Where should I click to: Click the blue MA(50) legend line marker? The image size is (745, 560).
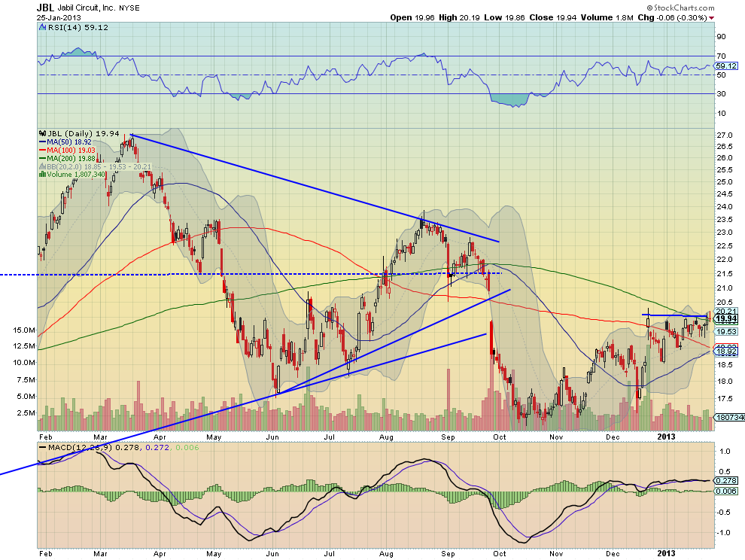(x=43, y=141)
